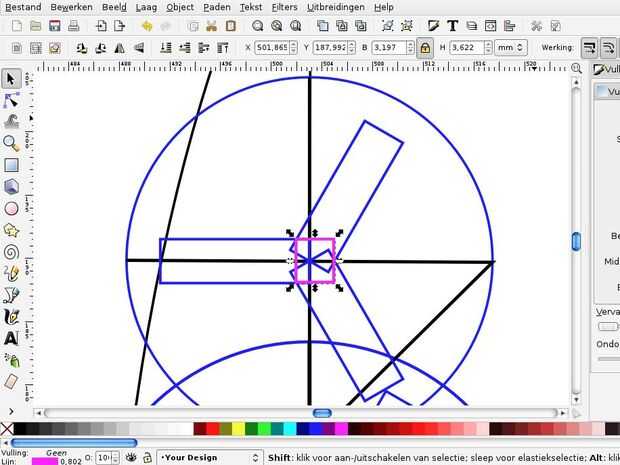
Task: Open the mm units dropdown
Action: 510,47
